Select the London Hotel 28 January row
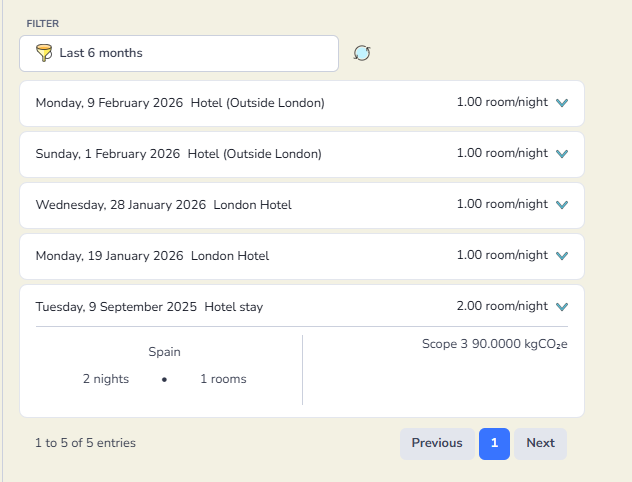 click(x=164, y=205)
